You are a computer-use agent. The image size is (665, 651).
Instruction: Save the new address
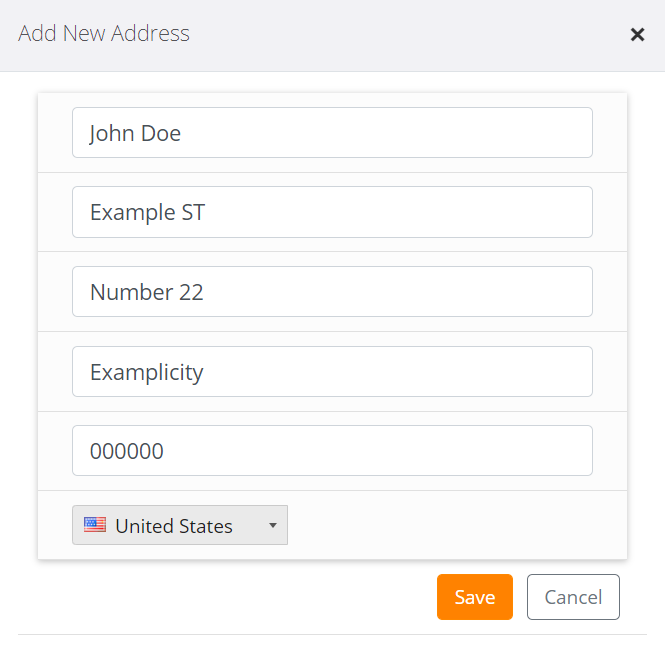tap(474, 597)
